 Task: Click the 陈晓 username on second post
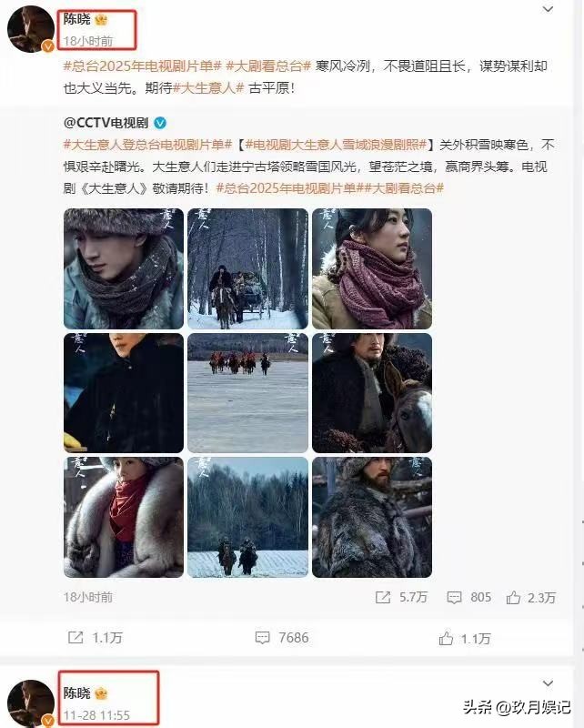pos(77,693)
